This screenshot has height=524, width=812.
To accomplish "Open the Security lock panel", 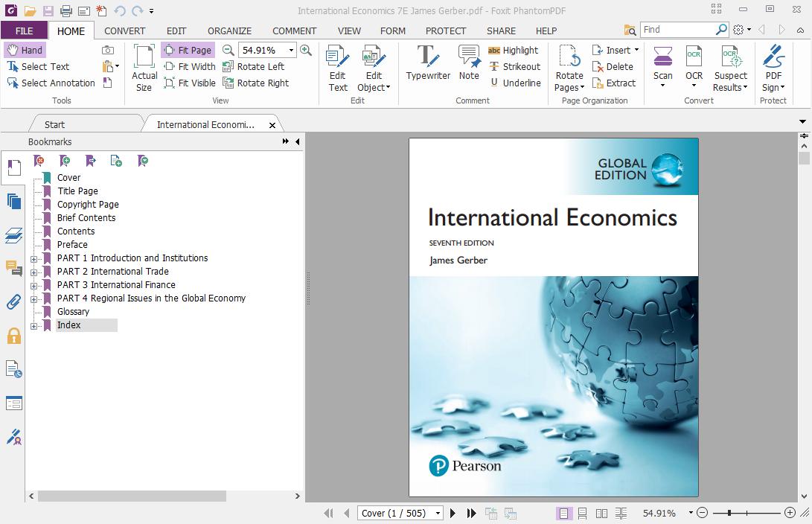I will click(13, 336).
